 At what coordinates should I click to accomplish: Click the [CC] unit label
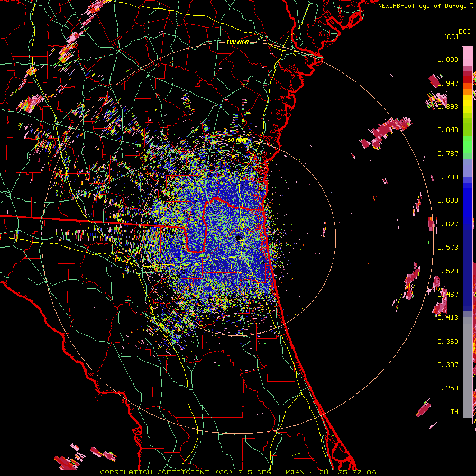point(451,36)
